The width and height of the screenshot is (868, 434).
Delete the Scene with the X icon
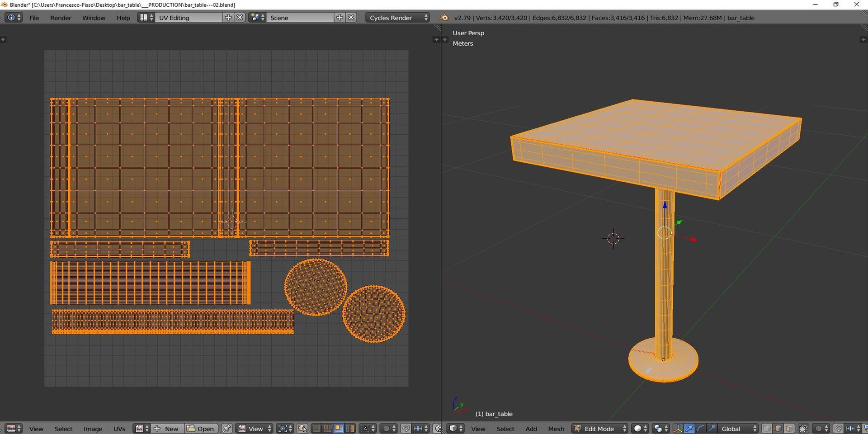(351, 18)
